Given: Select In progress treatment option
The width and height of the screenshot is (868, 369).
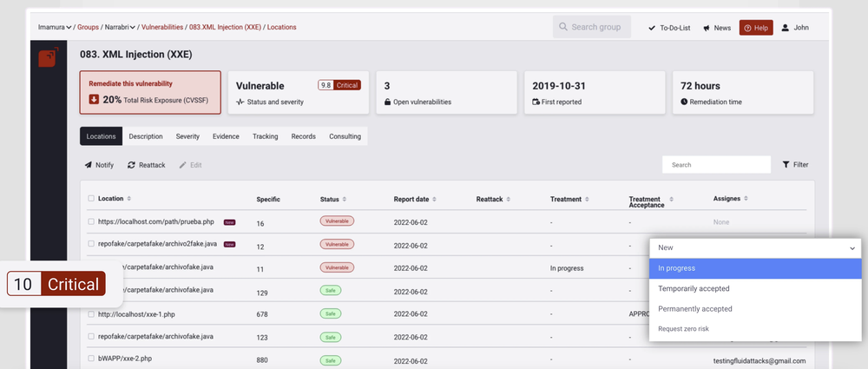Looking at the screenshot, I should tap(755, 268).
